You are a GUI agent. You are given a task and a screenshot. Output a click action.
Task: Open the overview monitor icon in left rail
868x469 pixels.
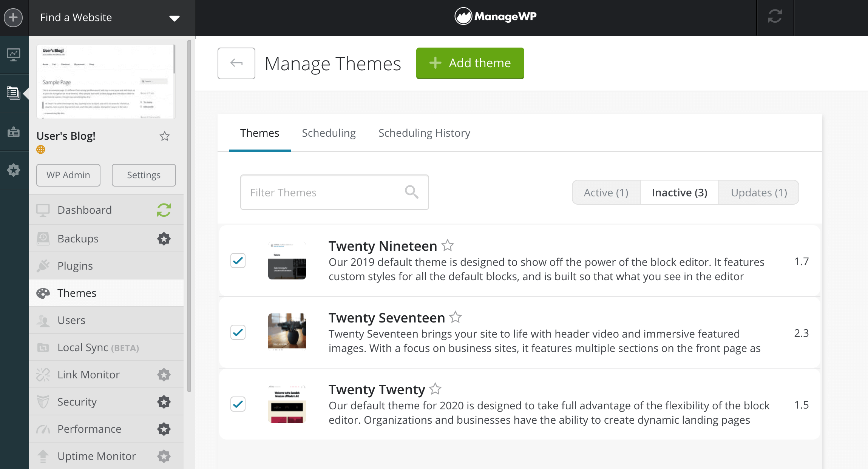(x=14, y=55)
